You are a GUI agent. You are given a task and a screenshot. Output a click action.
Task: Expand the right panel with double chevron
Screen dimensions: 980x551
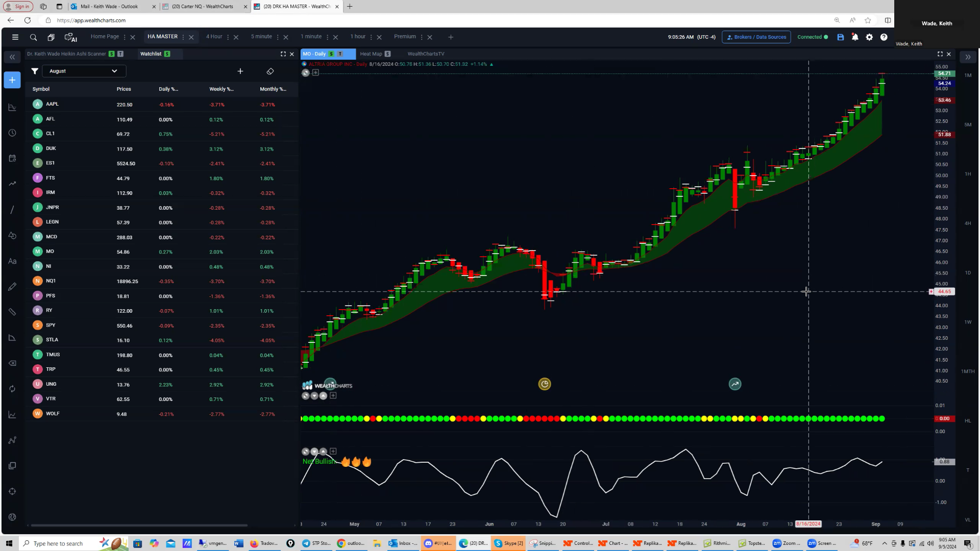point(968,57)
